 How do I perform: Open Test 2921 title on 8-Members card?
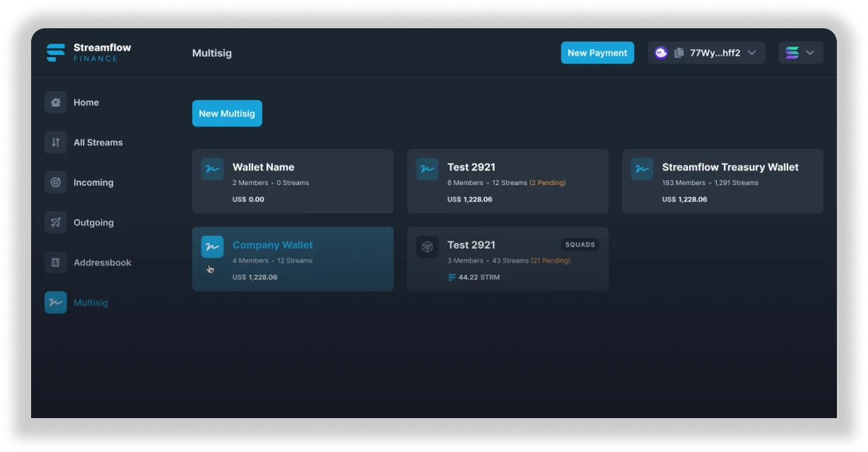(x=471, y=167)
